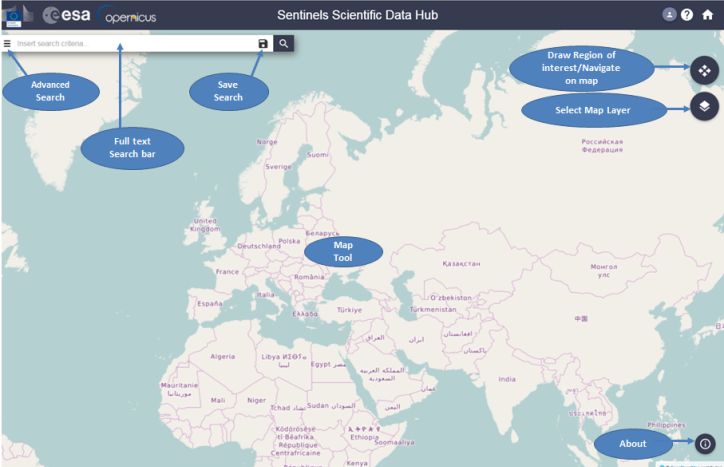The width and height of the screenshot is (724, 467).
Task: Click the Italia label on the map
Action: tap(265, 295)
